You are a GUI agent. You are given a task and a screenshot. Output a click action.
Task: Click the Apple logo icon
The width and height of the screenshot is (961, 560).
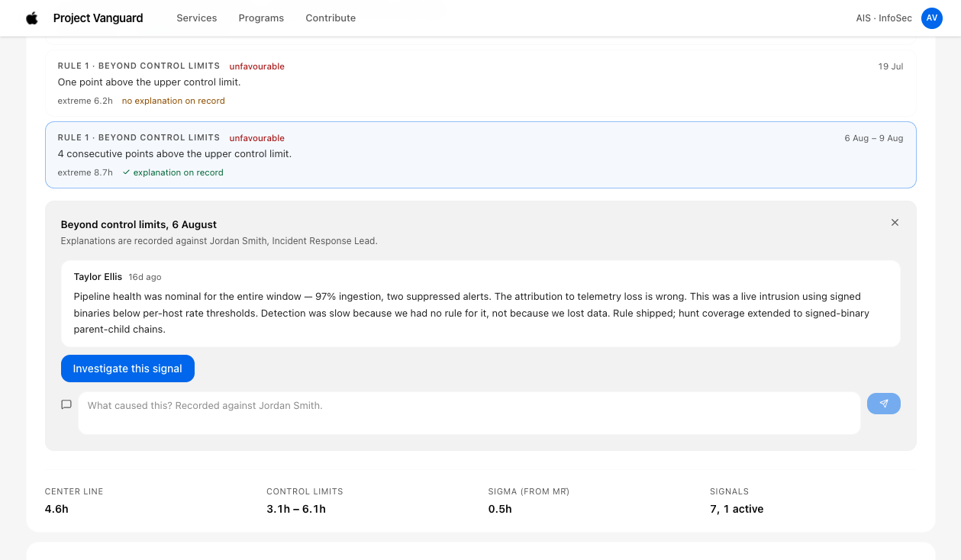click(x=32, y=18)
